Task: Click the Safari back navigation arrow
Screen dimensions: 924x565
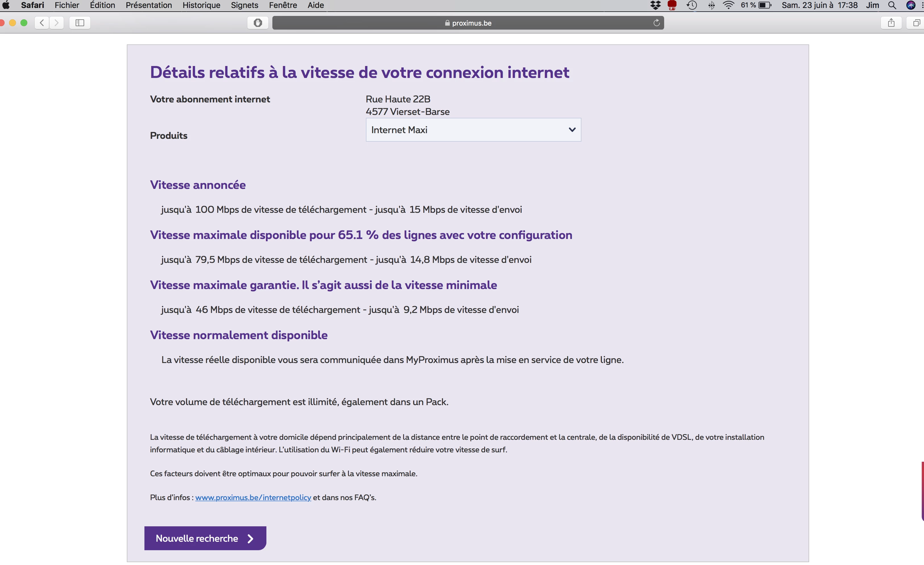Action: click(42, 23)
